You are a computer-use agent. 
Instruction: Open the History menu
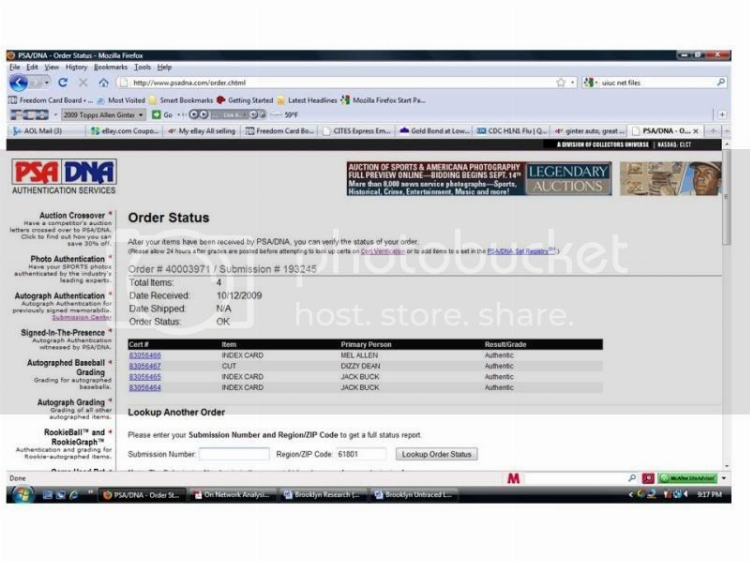click(x=76, y=67)
